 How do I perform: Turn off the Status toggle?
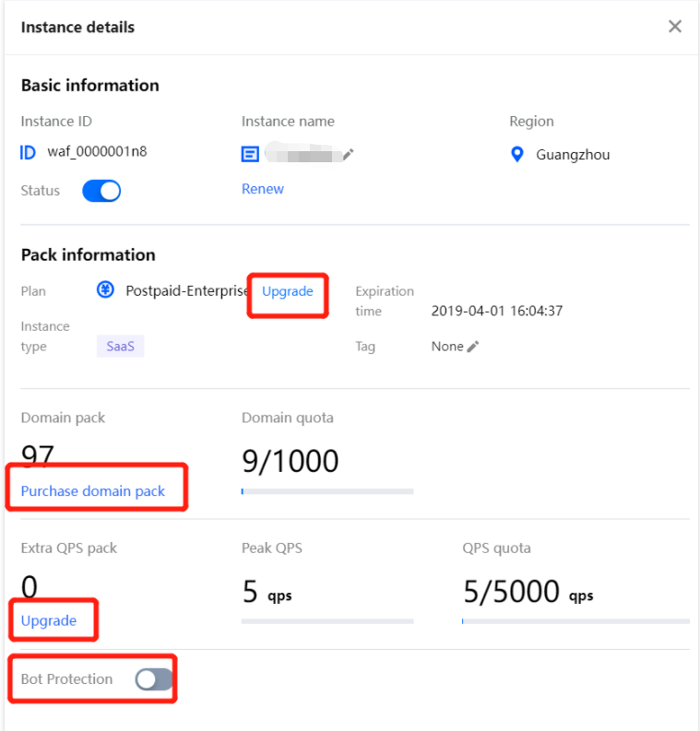[101, 191]
